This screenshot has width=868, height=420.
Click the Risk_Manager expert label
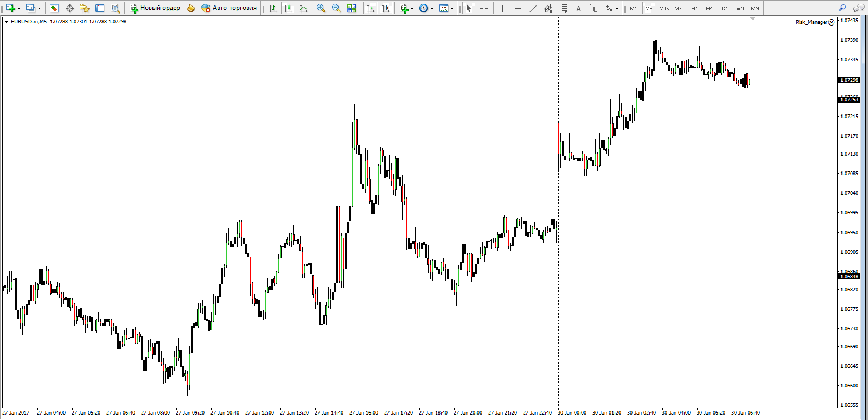coord(812,22)
